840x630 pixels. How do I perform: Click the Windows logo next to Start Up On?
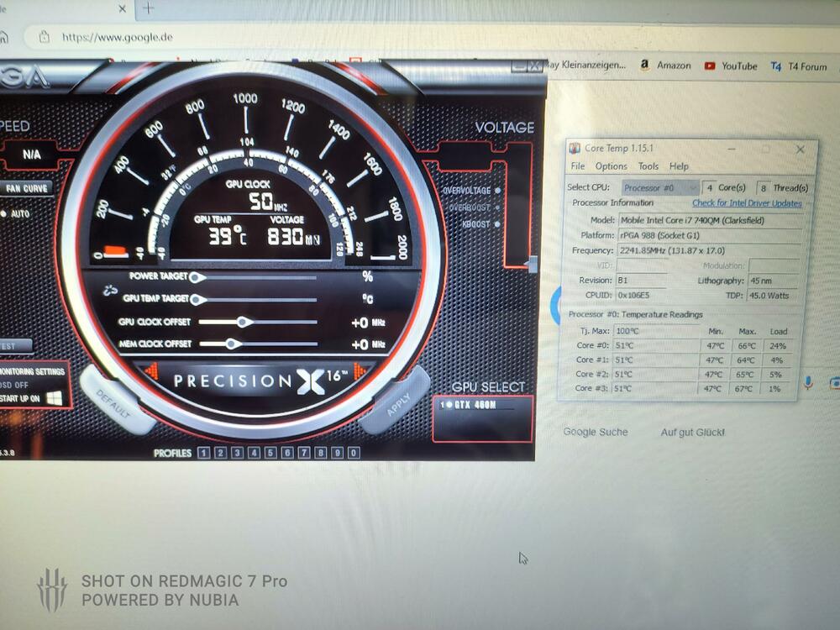click(55, 397)
